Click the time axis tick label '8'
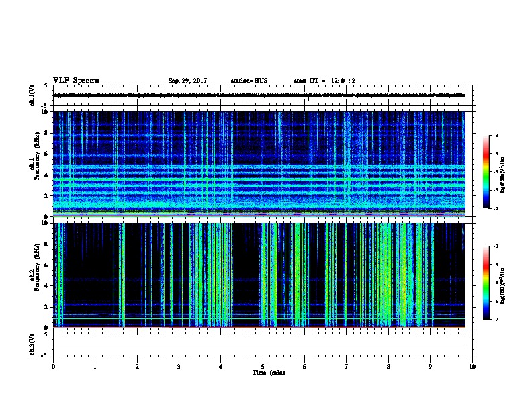Viewport: 532px width, 411px height. (x=388, y=367)
